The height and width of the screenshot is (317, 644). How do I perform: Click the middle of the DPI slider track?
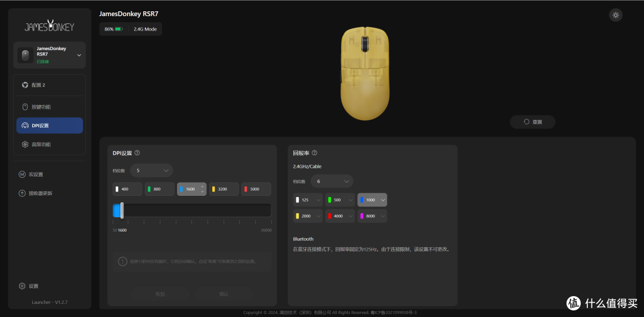pos(192,210)
